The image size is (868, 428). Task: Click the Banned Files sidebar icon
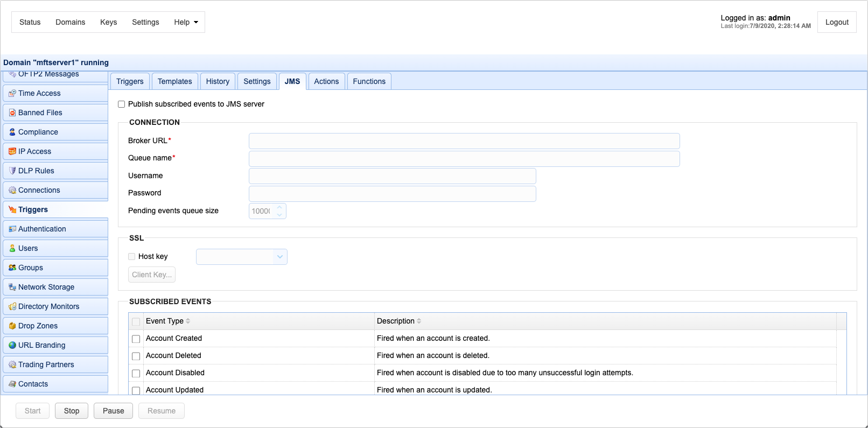tap(12, 113)
